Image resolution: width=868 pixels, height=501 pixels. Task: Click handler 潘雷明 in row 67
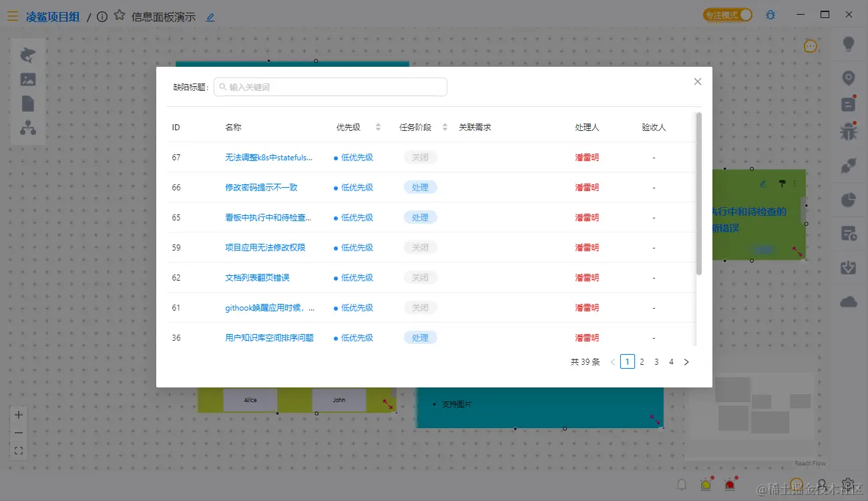(x=587, y=158)
